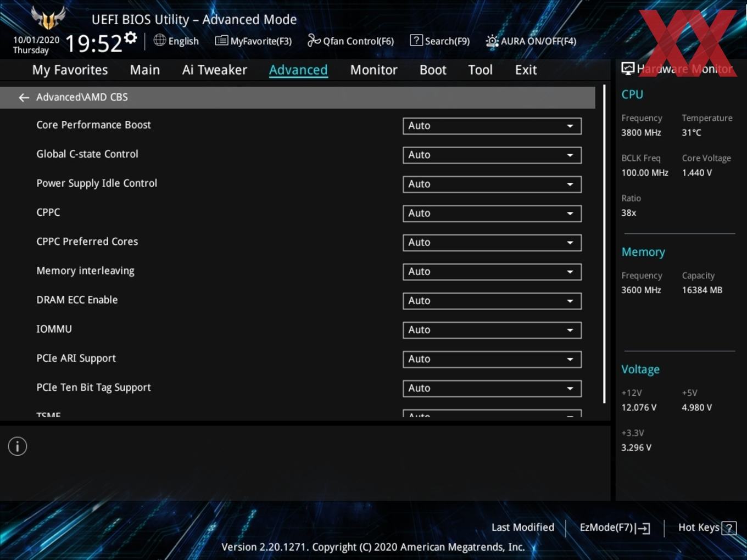
Task: Open DRAM ECC Enable dropdown
Action: [492, 300]
